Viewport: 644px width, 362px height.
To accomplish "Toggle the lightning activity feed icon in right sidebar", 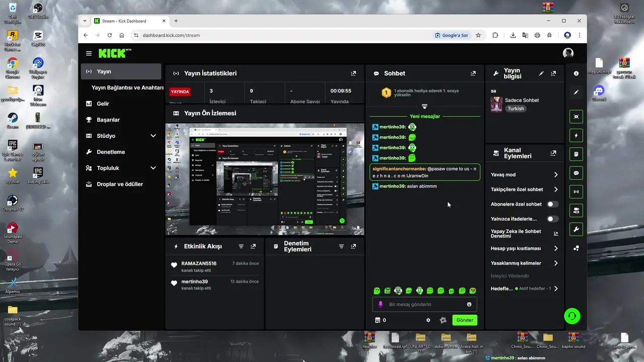I will [x=576, y=135].
